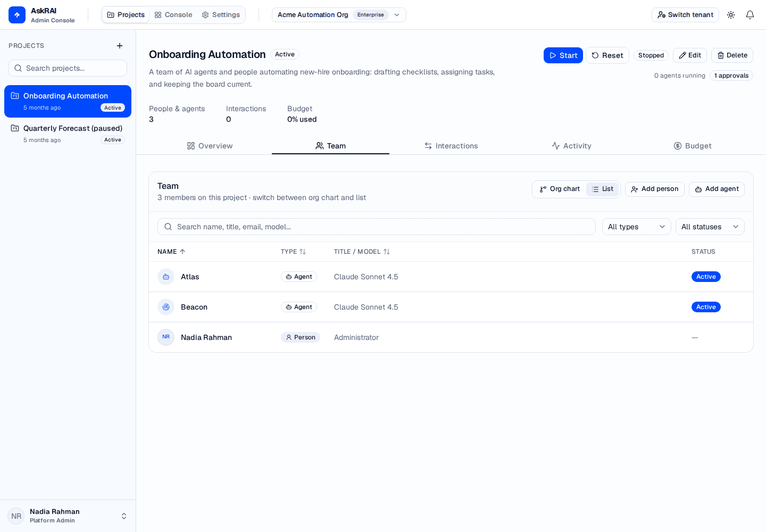Switch to List view
The width and height of the screenshot is (766, 532).
click(602, 189)
